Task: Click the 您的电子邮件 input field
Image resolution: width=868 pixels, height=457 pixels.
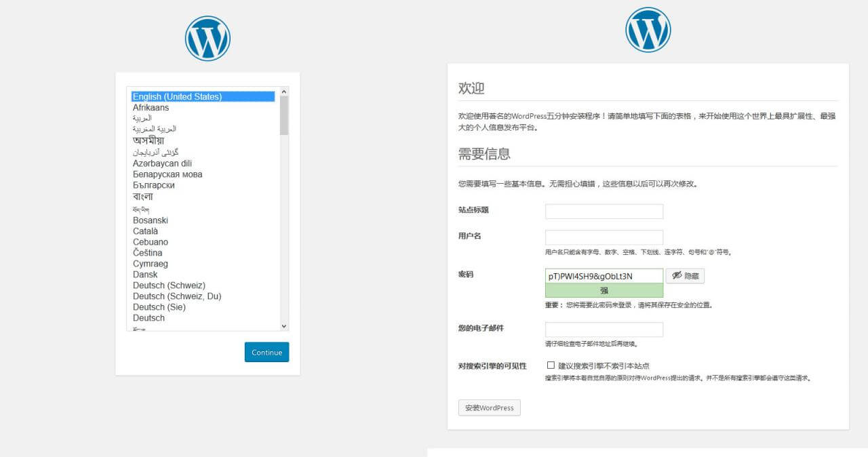Action: coord(603,330)
